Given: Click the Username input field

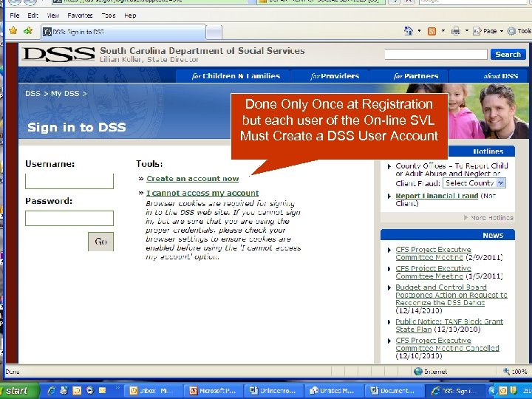Looking at the screenshot, I should click(x=69, y=181).
